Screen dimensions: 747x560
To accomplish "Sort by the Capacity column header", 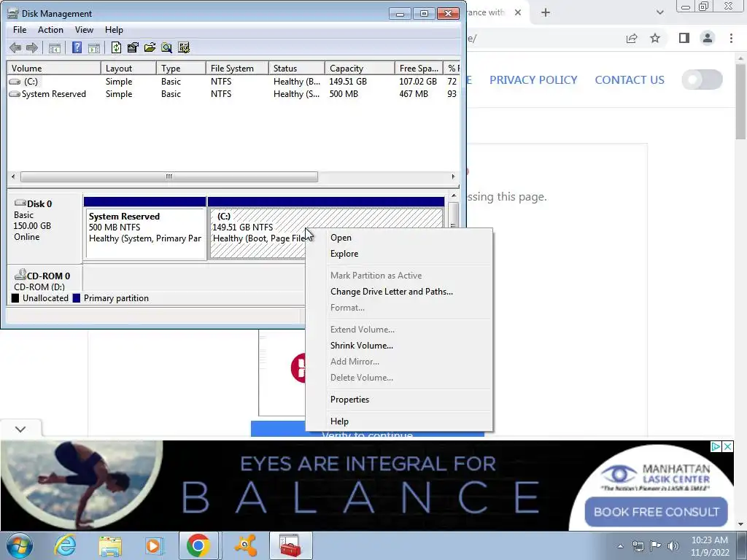I will tap(360, 68).
